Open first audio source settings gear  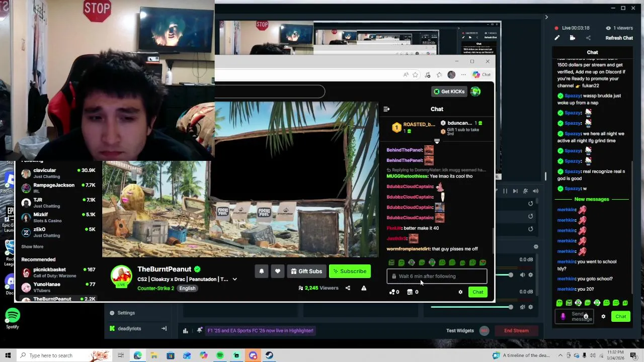(x=530, y=275)
